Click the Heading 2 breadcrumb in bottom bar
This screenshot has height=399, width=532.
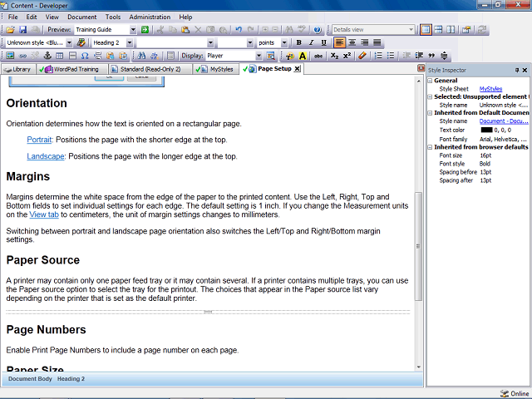point(71,379)
